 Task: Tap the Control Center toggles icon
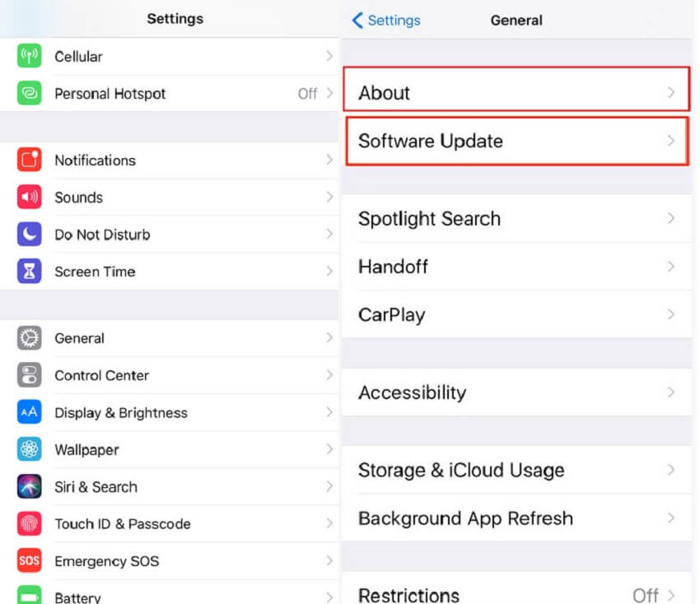point(29,375)
